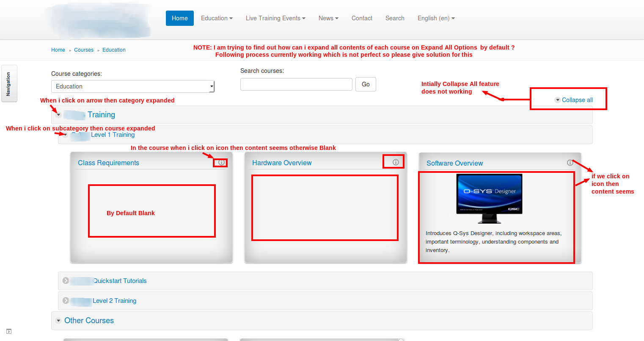Screen dimensions: 644x341
Task: Open the Class Requirements course link
Action: [x=108, y=163]
